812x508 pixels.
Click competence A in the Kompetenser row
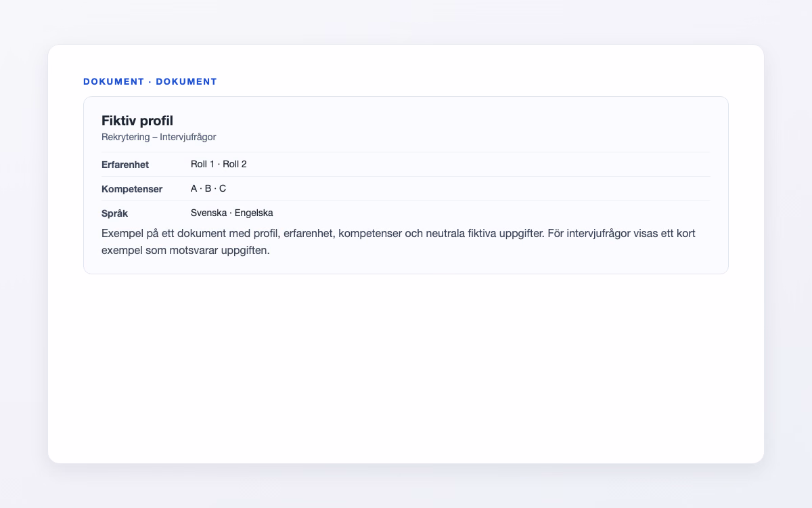click(x=194, y=188)
